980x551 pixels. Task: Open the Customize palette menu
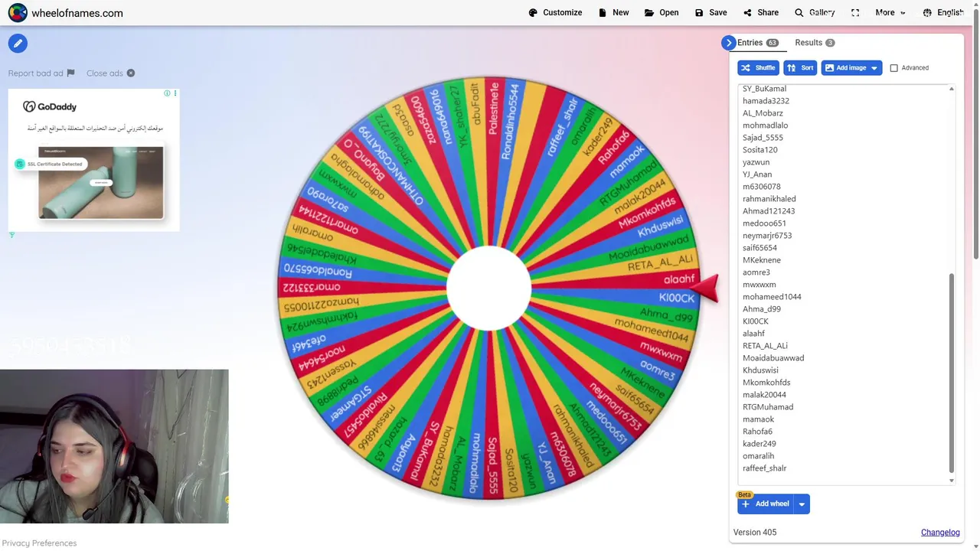pos(555,12)
